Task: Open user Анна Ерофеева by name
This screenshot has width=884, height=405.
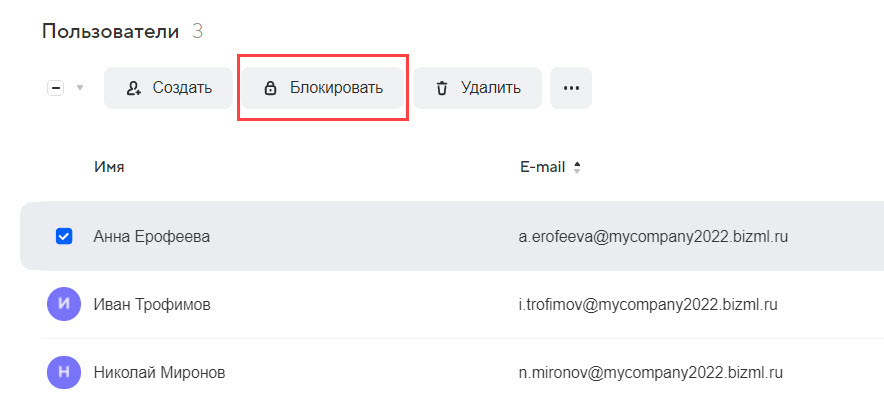Action: click(151, 237)
